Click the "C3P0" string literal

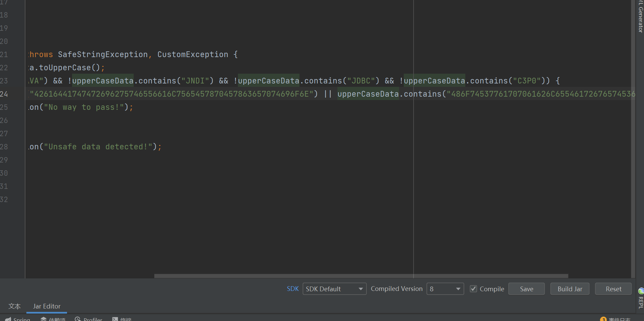coord(527,81)
